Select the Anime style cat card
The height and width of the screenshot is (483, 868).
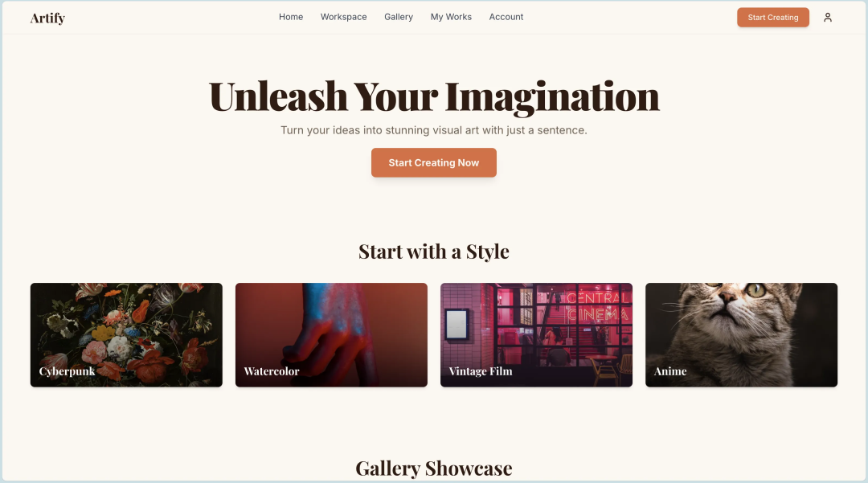741,335
